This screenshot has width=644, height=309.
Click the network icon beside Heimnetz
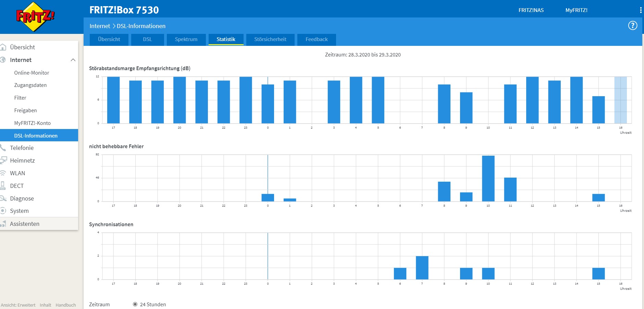click(x=3, y=160)
